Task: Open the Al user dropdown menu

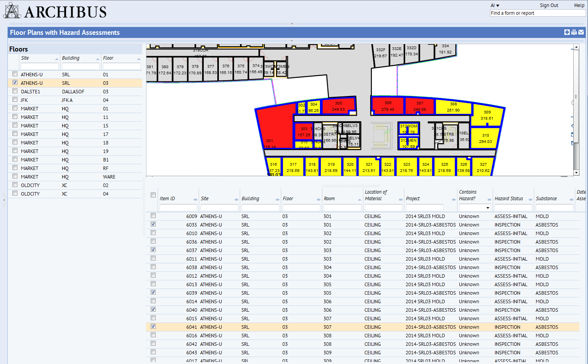Action: [x=495, y=5]
